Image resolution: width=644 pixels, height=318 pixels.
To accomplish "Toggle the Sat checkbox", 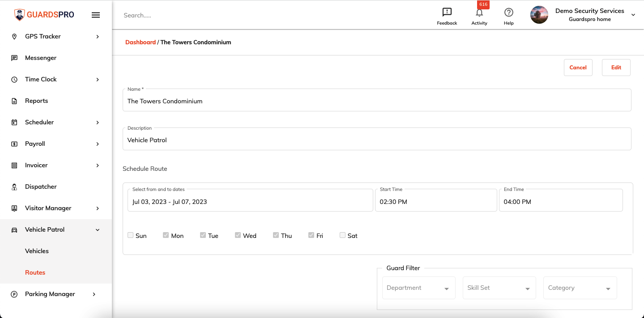I will click(342, 235).
